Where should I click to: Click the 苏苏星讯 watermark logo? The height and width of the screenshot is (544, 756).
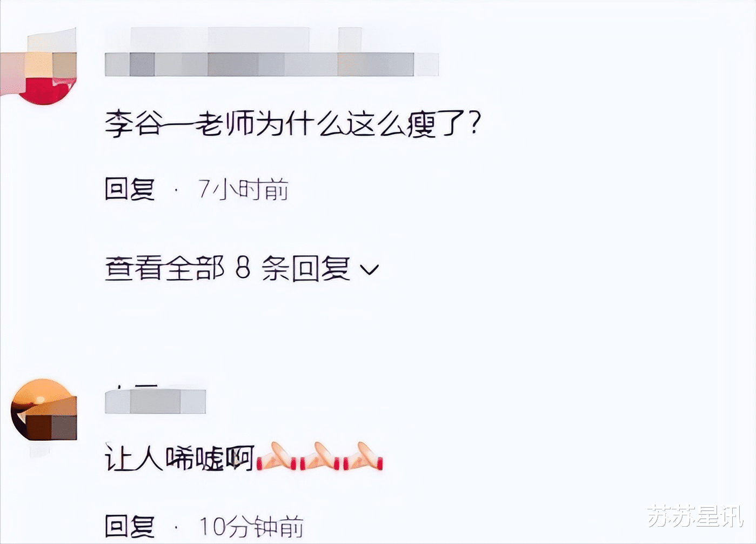pyautogui.click(x=696, y=516)
